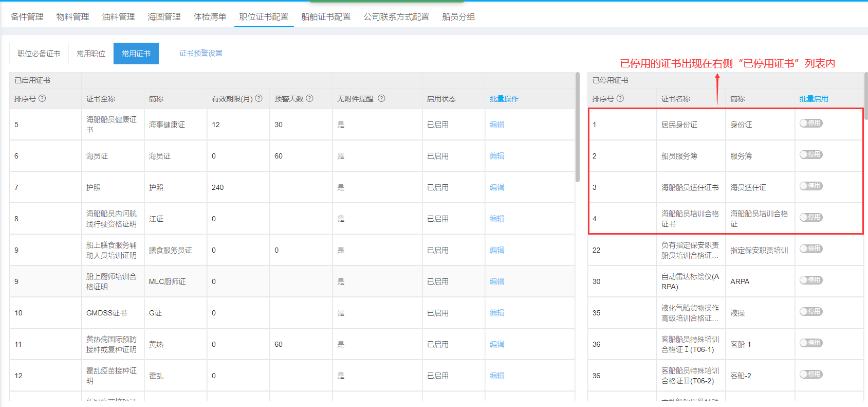Toggle the switch for 海船船员适任证书
The image size is (868, 407).
pyautogui.click(x=811, y=186)
